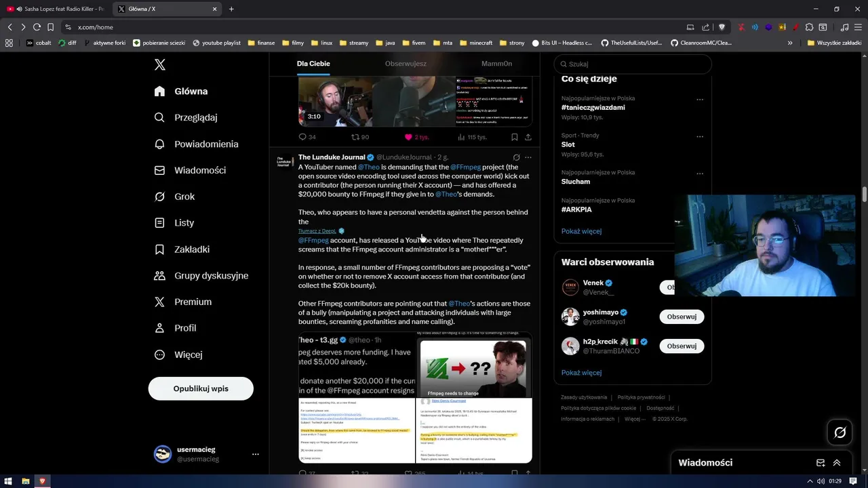Click the @Theo mention after 'A YouTuber named'

[369, 167]
